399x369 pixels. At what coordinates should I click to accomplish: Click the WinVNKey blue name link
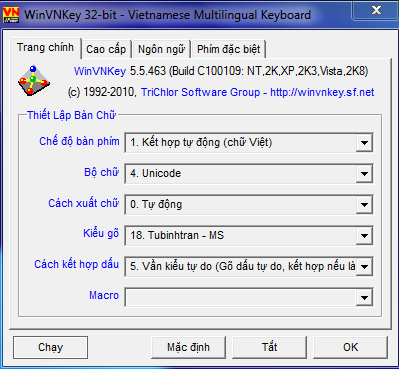coord(100,71)
